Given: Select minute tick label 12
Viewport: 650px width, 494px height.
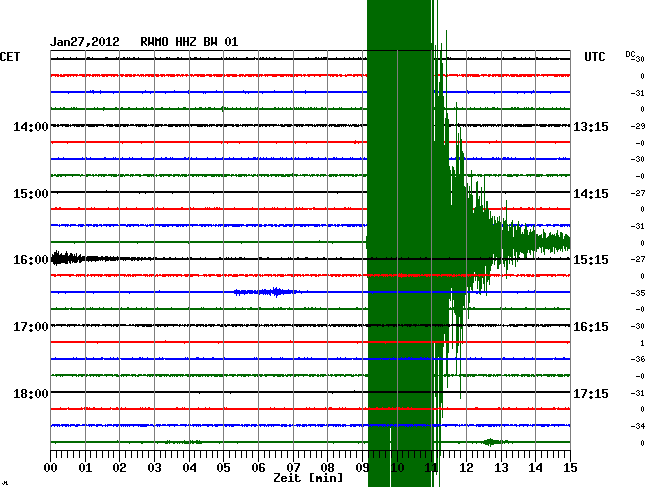Looking at the screenshot, I should coord(466,468).
